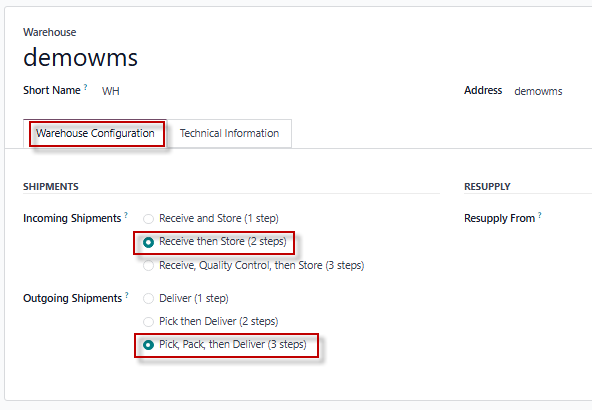Screen dimensions: 592x410
Task: Select Receive and Store (1 step)
Action: point(148,219)
